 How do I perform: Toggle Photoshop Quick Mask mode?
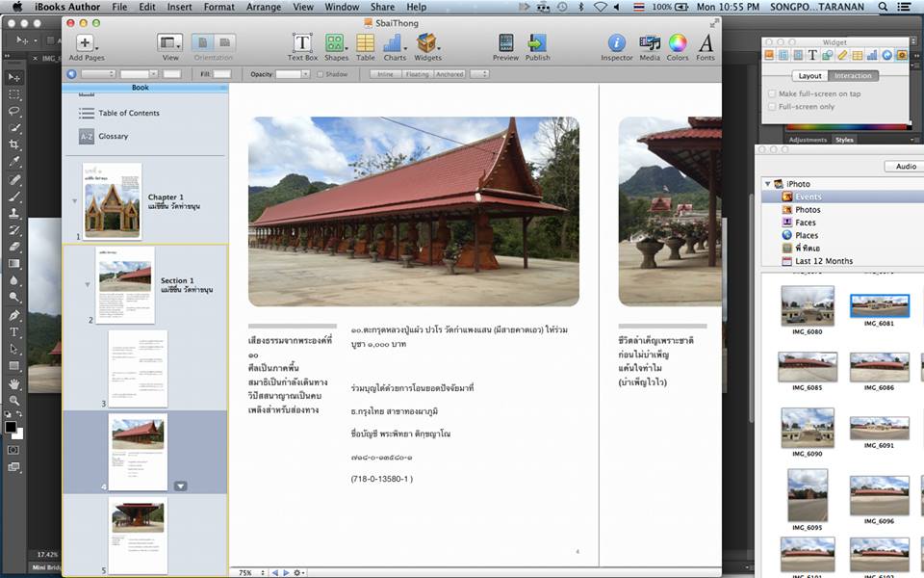coord(13,450)
